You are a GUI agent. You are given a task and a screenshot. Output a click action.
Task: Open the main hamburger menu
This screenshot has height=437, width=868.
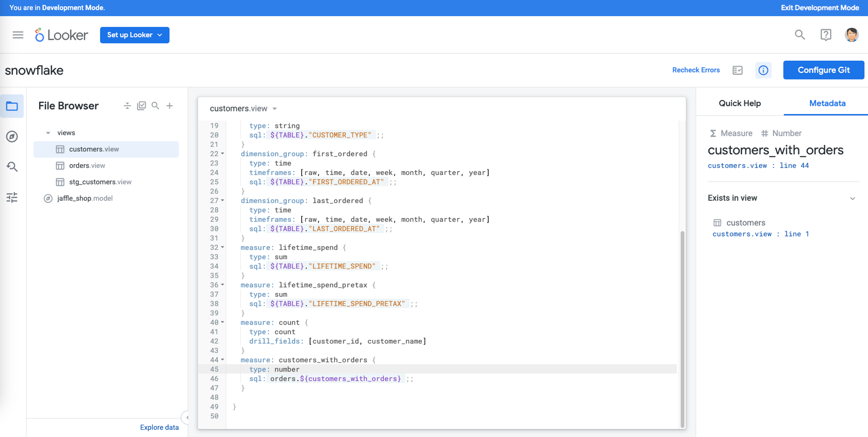[x=18, y=35]
